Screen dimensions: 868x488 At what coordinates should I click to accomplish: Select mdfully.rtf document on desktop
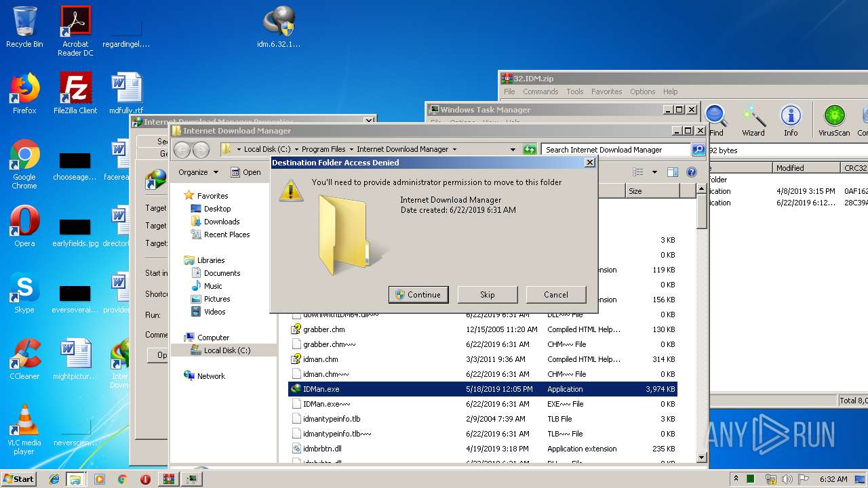(x=126, y=94)
